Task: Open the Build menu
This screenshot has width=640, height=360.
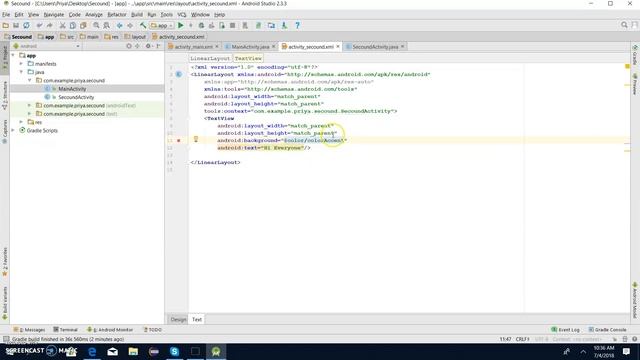Action: (137, 15)
